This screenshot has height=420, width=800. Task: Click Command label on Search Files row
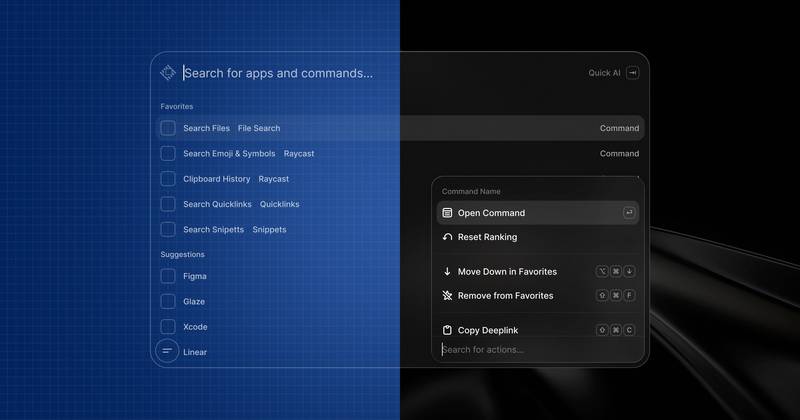coord(619,128)
